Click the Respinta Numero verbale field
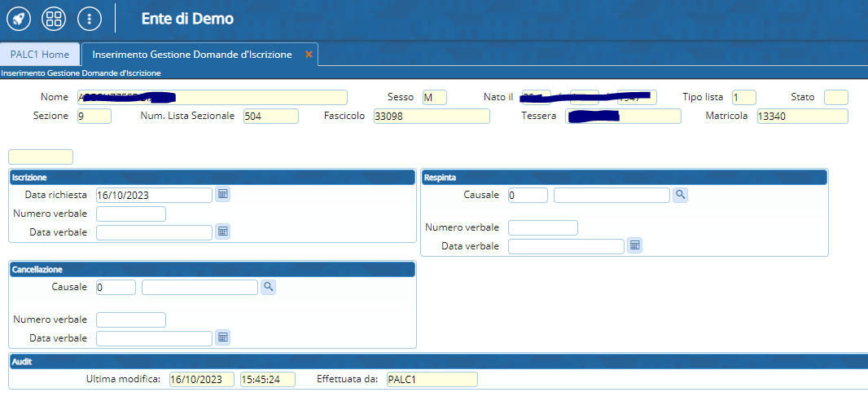Viewport: 868px width, 401px height. [542, 227]
